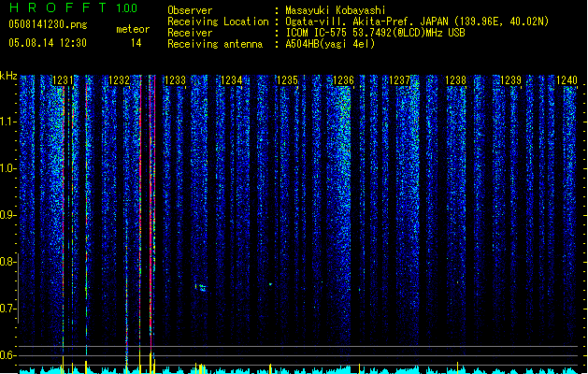Click the 1231 time marker
Screen dimensions: 588x374
[63, 80]
